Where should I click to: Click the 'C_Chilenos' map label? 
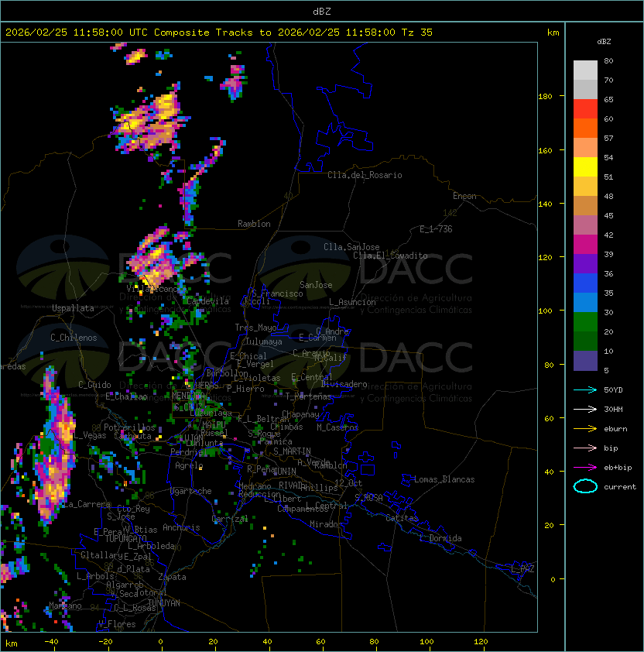pyautogui.click(x=74, y=338)
